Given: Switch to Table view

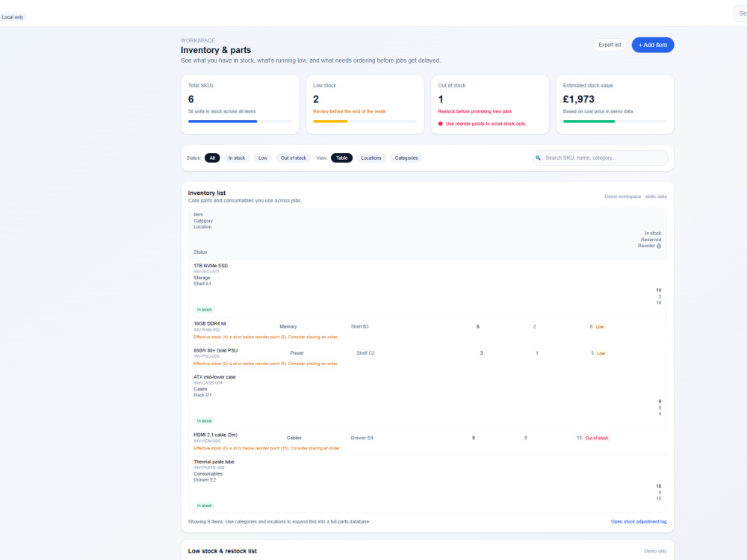Looking at the screenshot, I should (341, 158).
